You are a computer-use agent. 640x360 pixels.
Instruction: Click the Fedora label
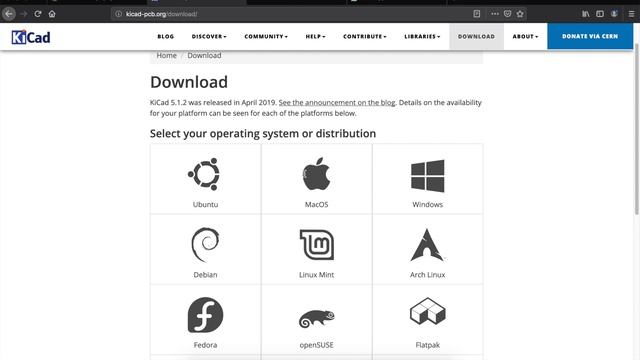205,345
